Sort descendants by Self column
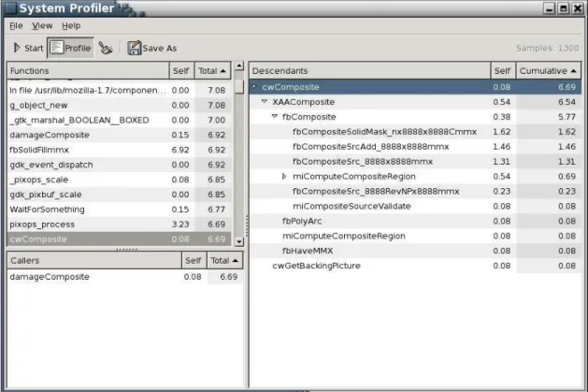The width and height of the screenshot is (588, 392). click(503, 70)
